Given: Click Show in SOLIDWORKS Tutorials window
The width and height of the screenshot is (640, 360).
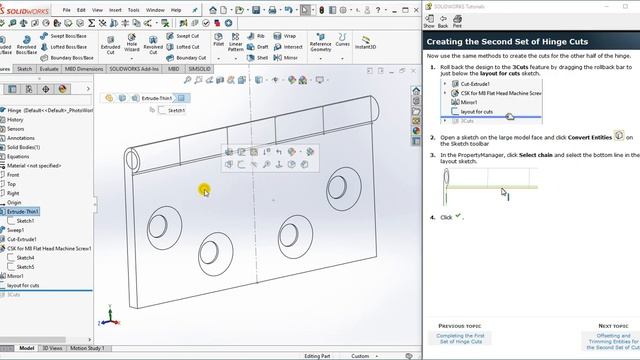Looking at the screenshot, I should tap(429, 22).
